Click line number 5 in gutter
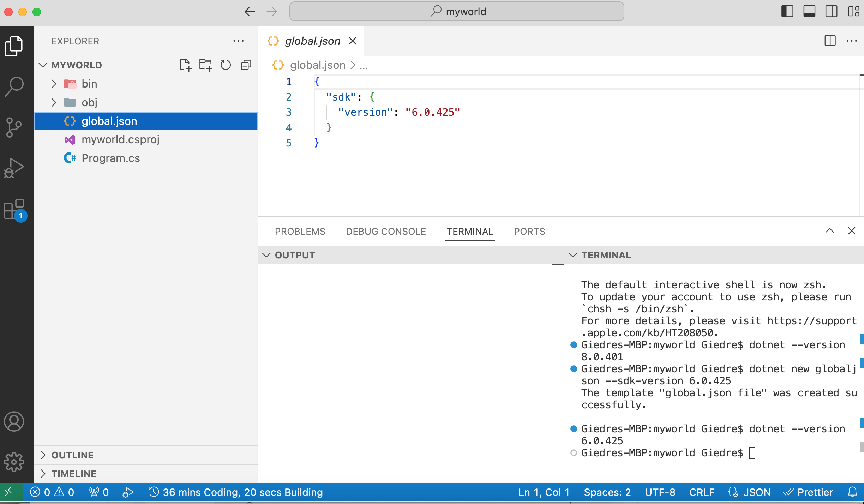 (289, 143)
